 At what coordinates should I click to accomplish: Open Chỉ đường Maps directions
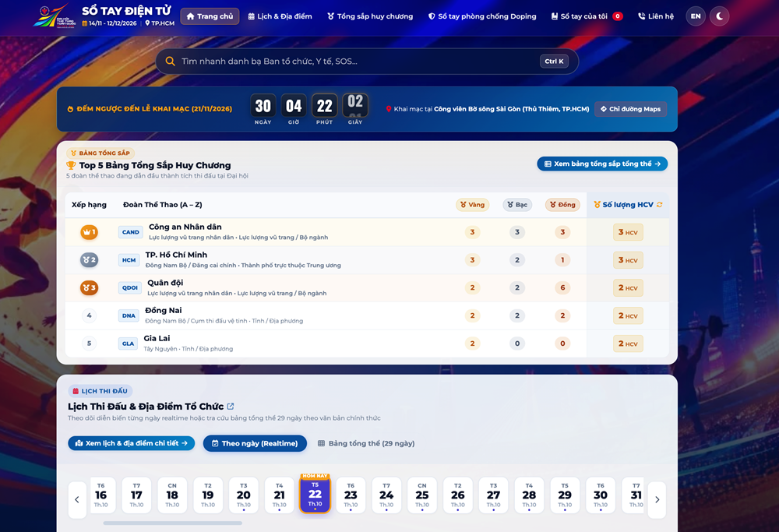pyautogui.click(x=630, y=109)
